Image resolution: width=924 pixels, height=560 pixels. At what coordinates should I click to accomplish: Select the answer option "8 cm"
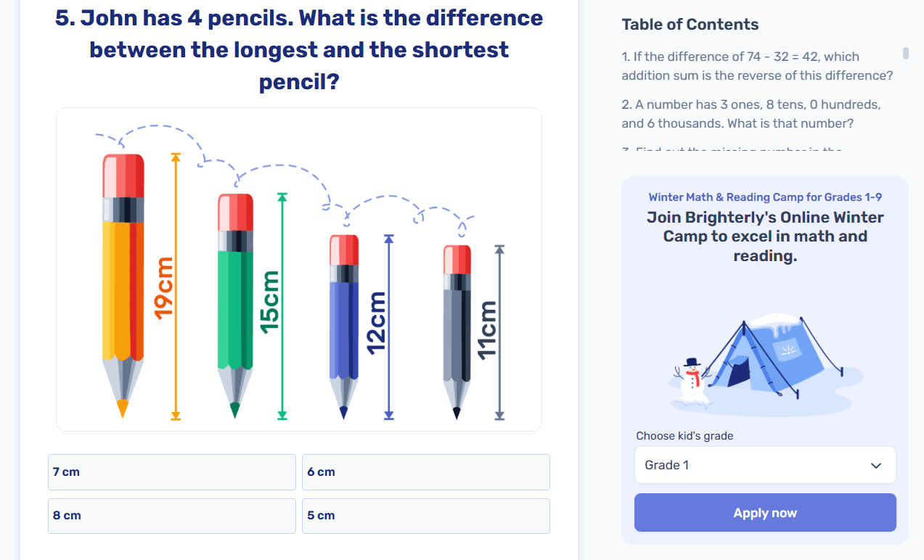click(x=171, y=515)
